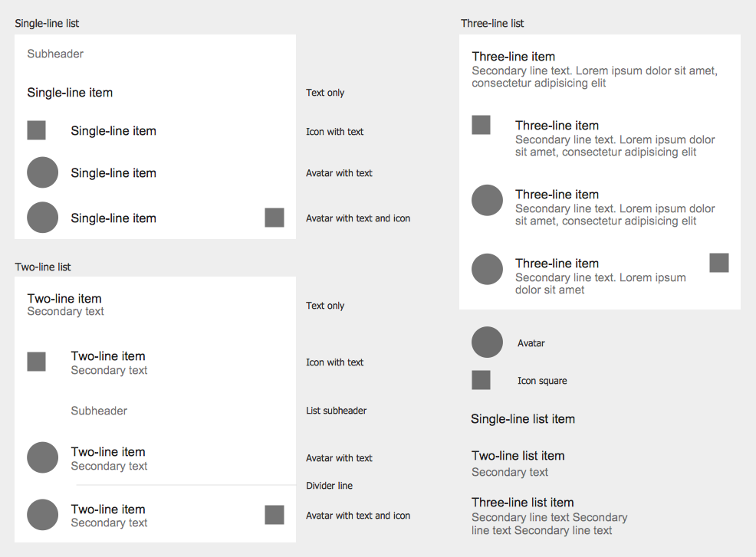The image size is (756, 557).
Task: Click trailing square icon in the last three-line item
Action: (x=719, y=263)
